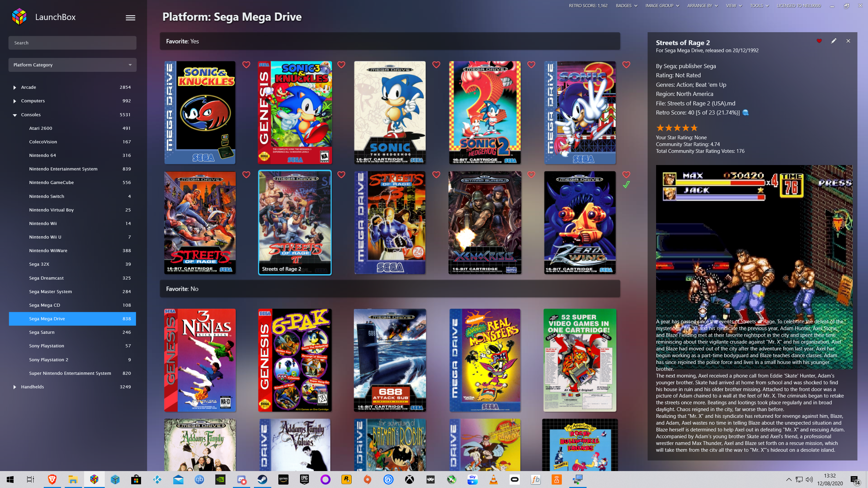
Task: Select Atari 2600 platform
Action: 72,128
